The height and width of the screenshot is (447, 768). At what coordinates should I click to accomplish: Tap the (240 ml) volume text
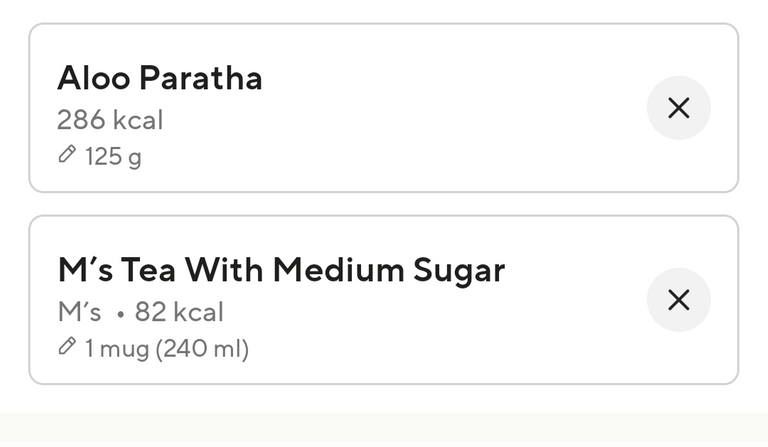pyautogui.click(x=202, y=349)
